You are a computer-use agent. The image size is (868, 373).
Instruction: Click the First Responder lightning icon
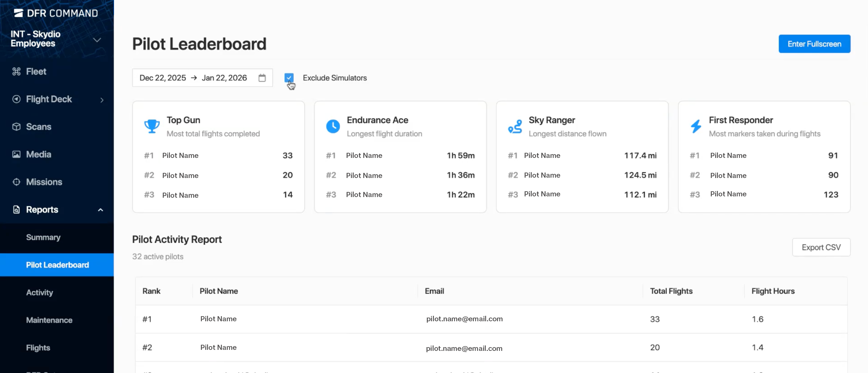tap(696, 126)
